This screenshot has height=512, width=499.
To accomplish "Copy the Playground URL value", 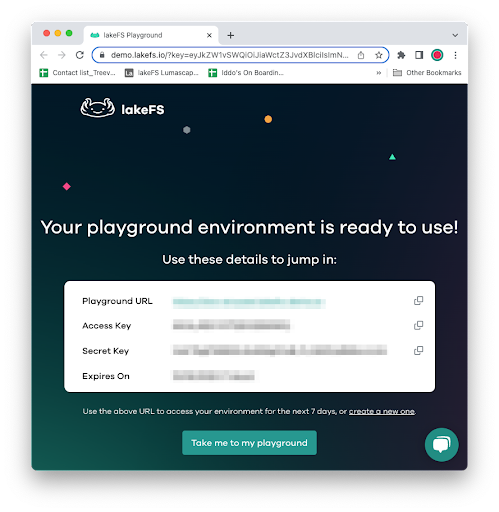I will (x=418, y=301).
